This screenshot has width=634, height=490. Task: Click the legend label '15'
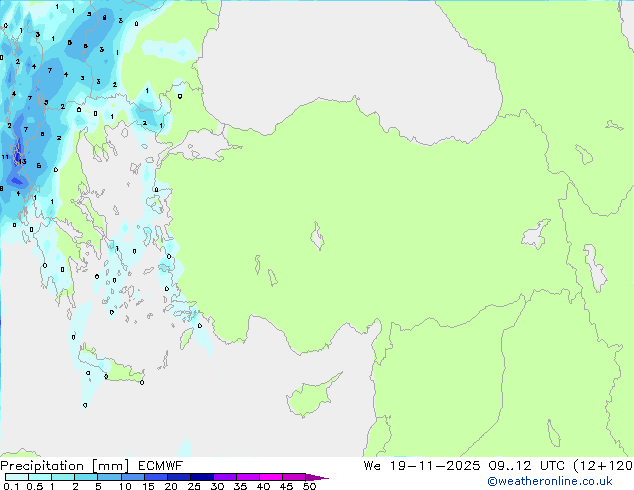pyautogui.click(x=148, y=486)
